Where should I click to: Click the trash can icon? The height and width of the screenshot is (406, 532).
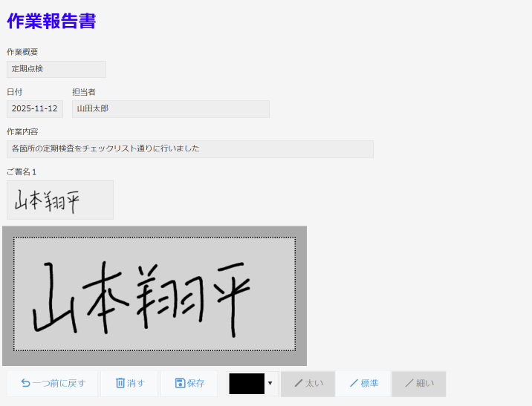tap(120, 383)
